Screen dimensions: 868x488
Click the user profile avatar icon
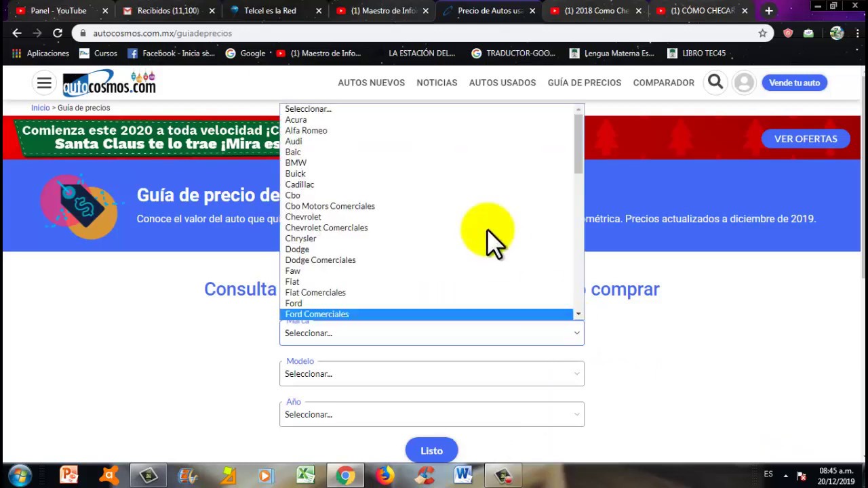pos(744,83)
